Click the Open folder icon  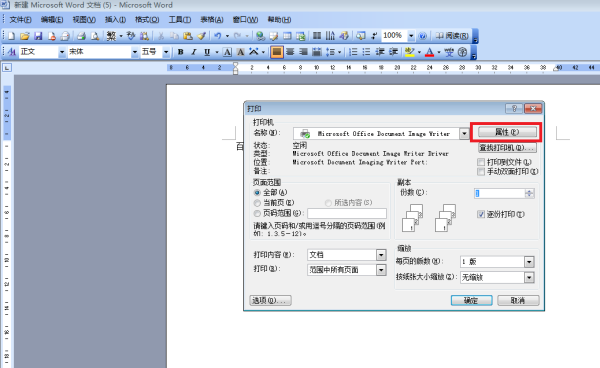pos(24,36)
